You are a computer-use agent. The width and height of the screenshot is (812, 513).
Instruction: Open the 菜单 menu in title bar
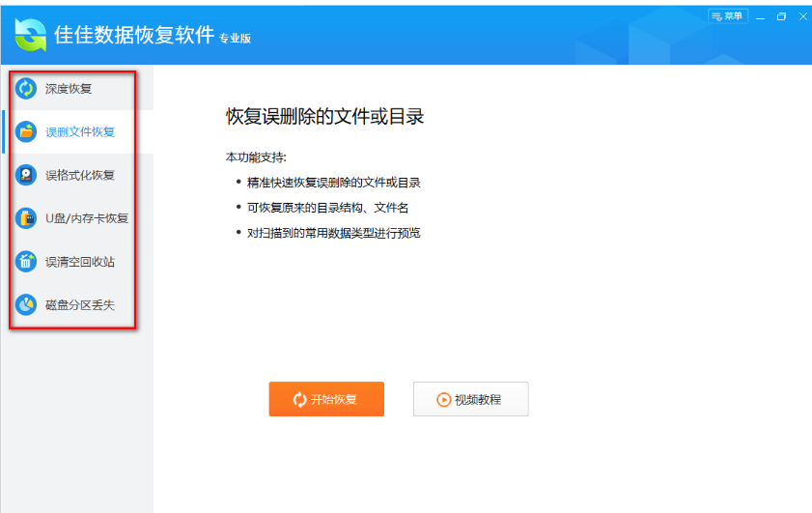(x=728, y=16)
